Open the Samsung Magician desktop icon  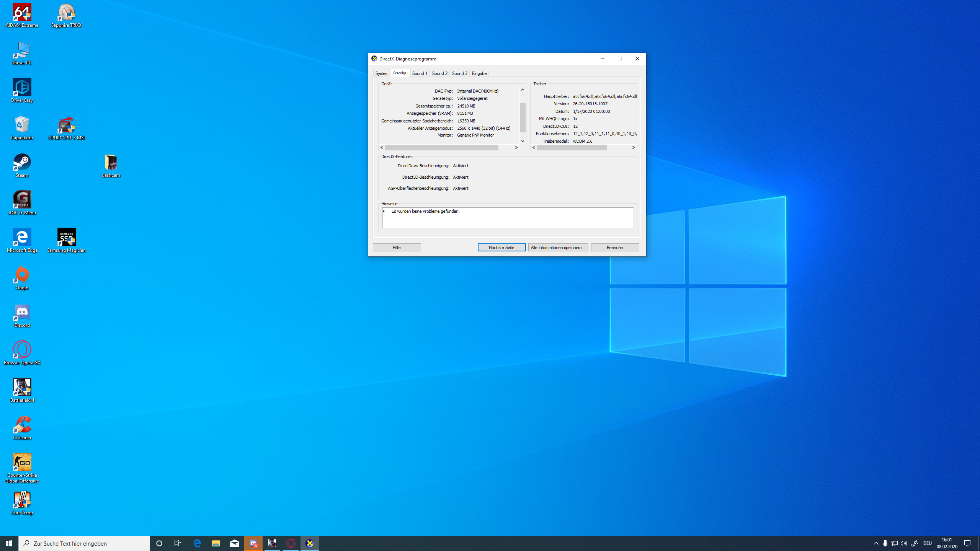point(66,238)
